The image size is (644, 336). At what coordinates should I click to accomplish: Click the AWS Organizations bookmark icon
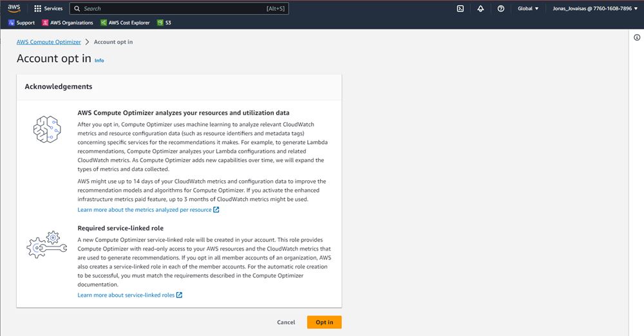[x=45, y=23]
